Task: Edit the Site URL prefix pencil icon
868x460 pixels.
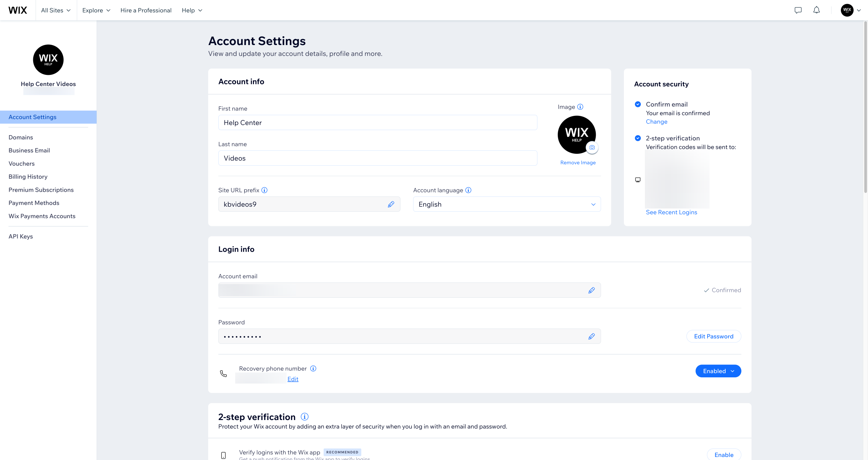Action: click(x=391, y=204)
